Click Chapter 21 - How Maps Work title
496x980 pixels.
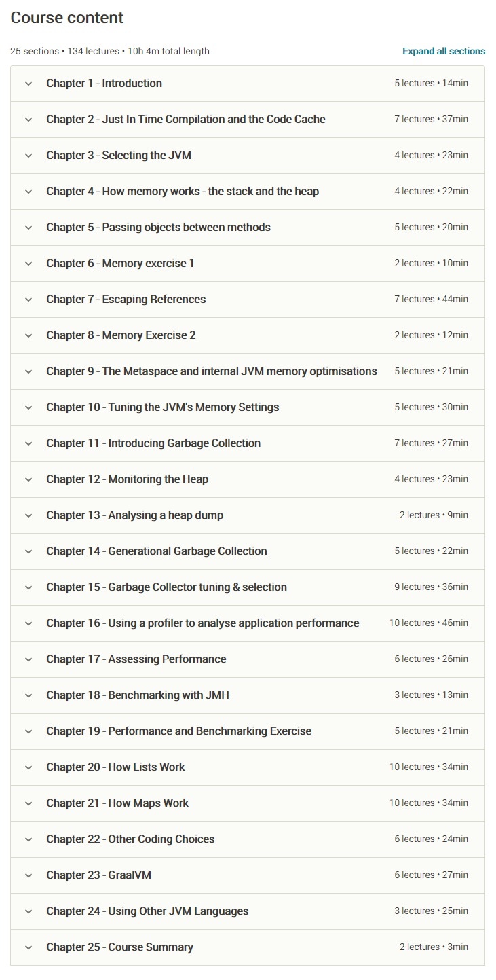(117, 803)
